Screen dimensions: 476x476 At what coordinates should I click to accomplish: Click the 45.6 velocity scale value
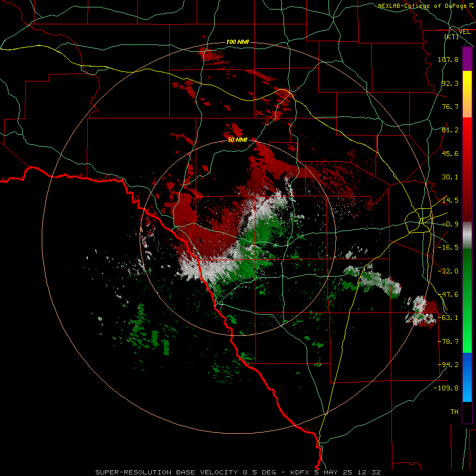[x=450, y=153]
